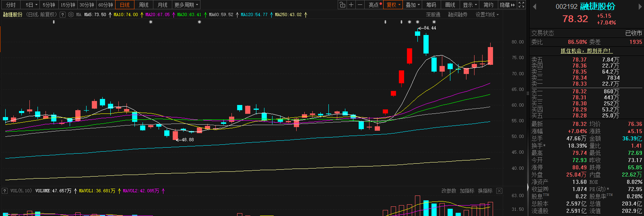Click the MA10 up arrow indicator
The width and height of the screenshot is (644, 216).
click(142, 14)
